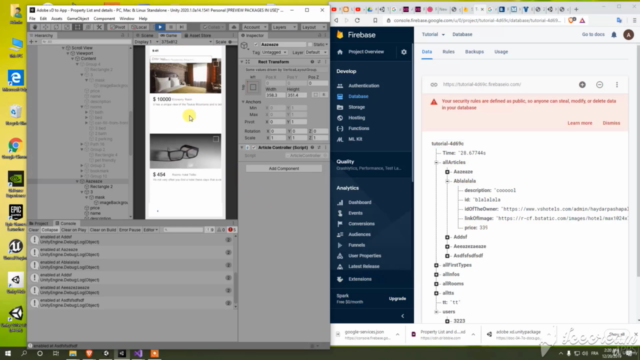Open Extensions in Firebase sidebar

[360, 279]
